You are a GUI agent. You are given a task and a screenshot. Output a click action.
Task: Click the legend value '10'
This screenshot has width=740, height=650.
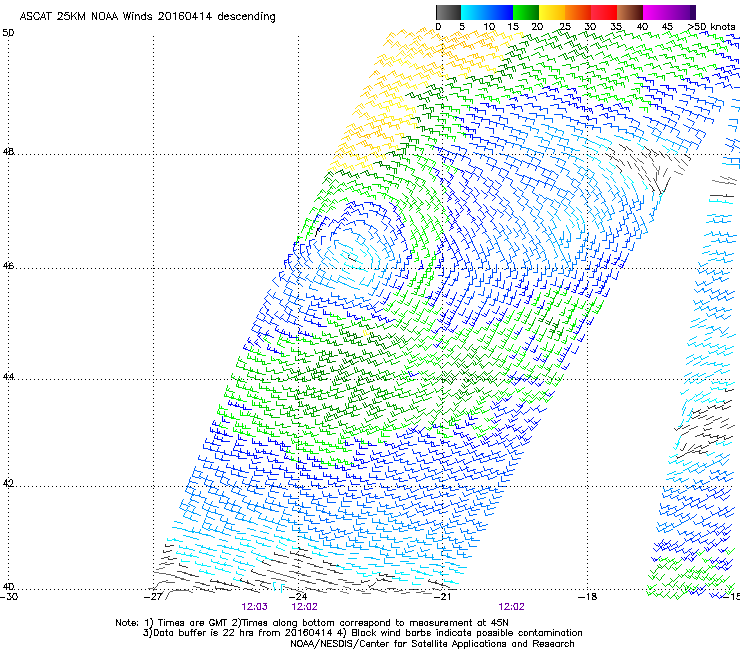tap(489, 27)
